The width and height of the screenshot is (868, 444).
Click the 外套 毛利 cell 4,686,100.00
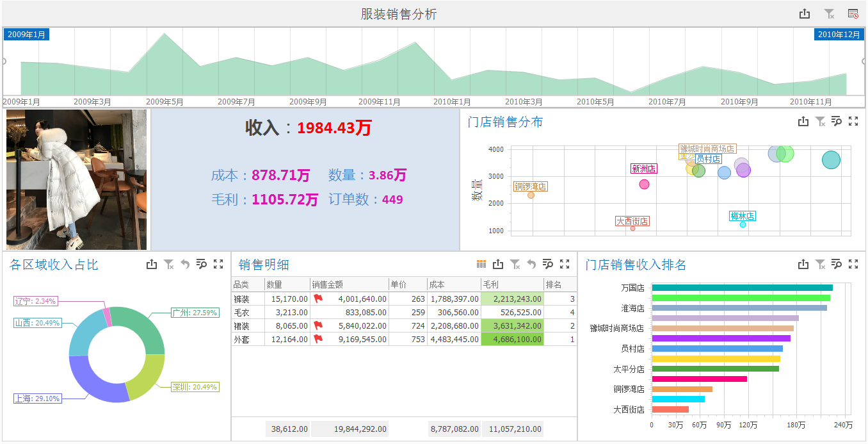pos(512,339)
